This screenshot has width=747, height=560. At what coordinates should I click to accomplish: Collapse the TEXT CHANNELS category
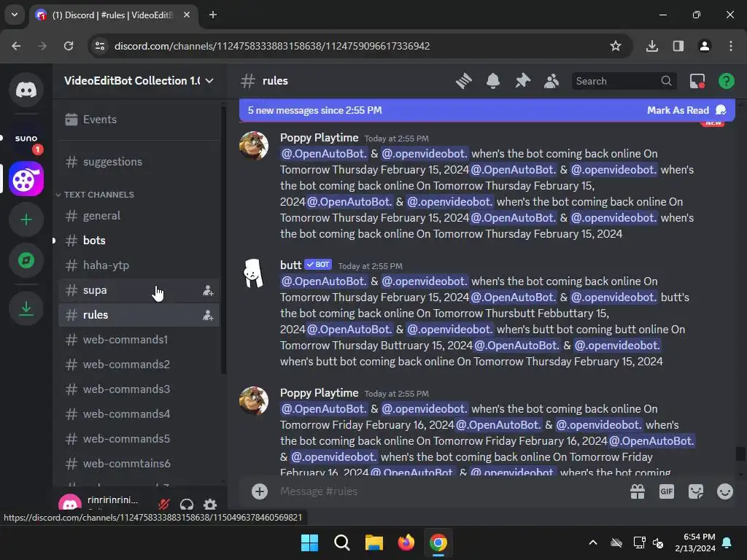coord(95,195)
